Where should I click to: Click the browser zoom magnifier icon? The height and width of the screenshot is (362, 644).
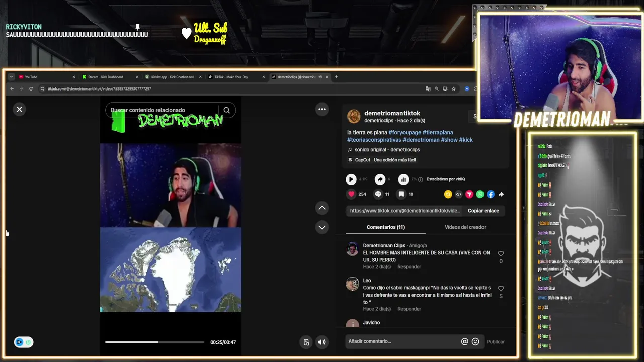437,89
